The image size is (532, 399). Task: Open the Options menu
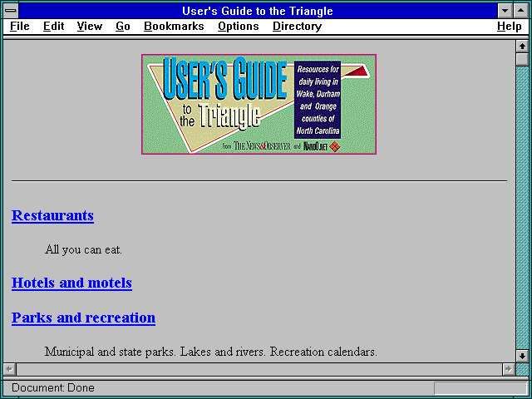[239, 27]
